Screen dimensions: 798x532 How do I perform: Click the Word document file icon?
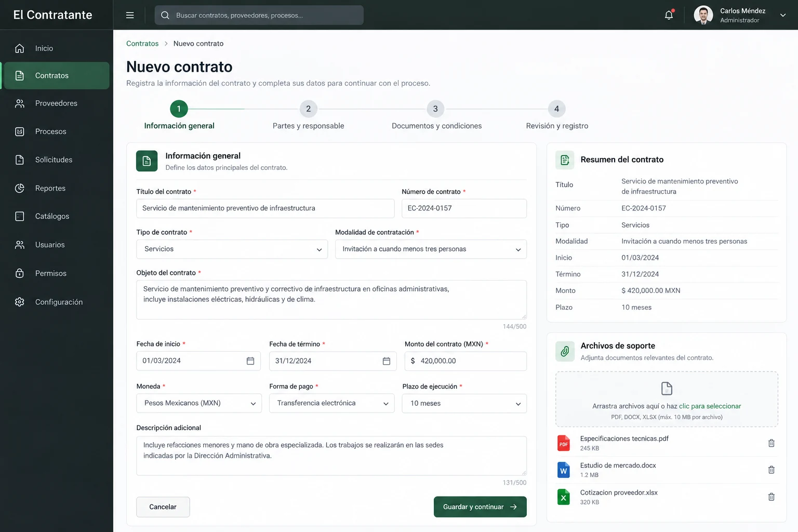coord(564,470)
